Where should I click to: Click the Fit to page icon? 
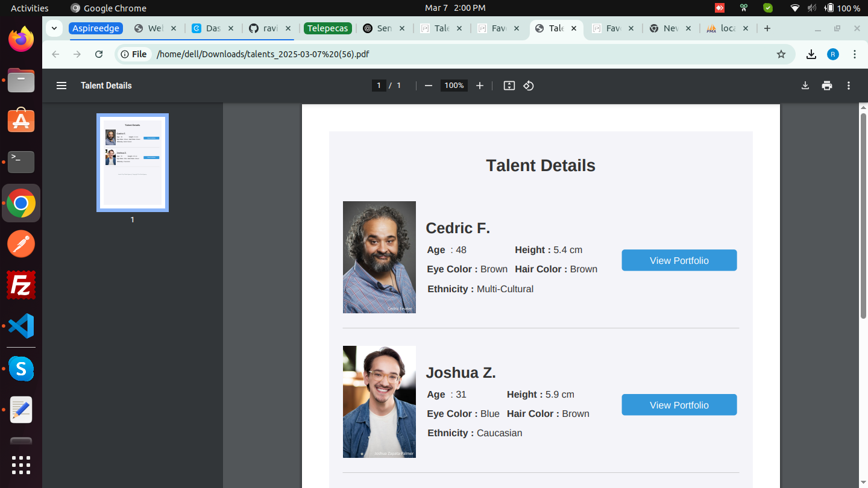click(509, 86)
